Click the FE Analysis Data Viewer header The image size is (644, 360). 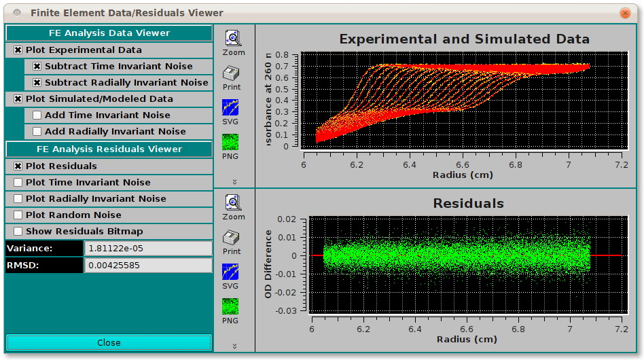(109, 33)
